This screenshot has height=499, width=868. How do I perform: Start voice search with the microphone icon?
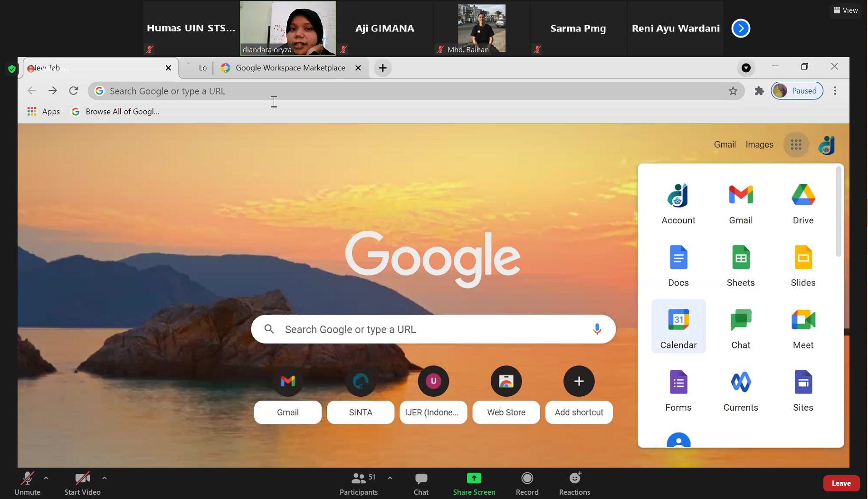[597, 329]
